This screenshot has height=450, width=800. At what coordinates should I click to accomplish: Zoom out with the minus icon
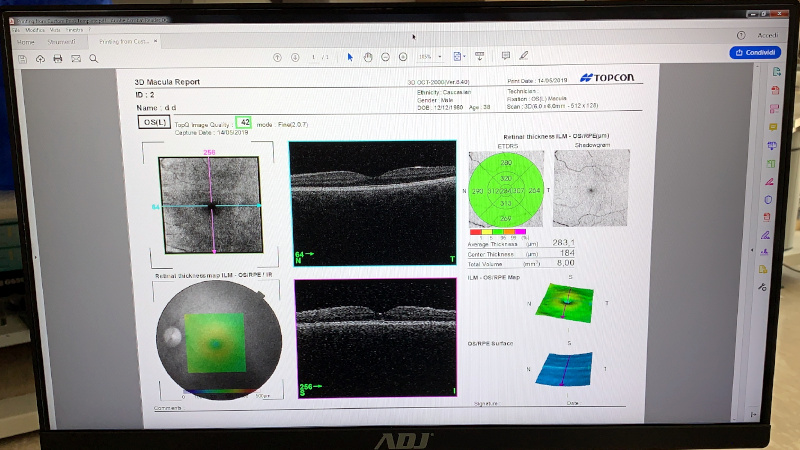pos(386,56)
